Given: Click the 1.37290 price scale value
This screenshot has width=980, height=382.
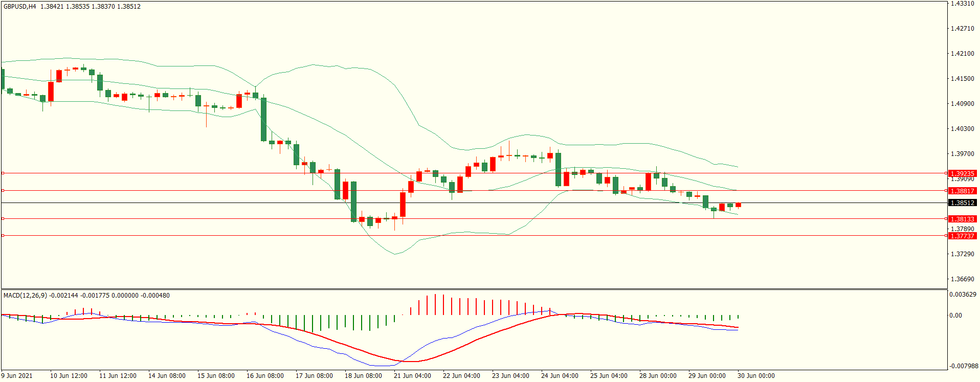Looking at the screenshot, I should 962,254.
